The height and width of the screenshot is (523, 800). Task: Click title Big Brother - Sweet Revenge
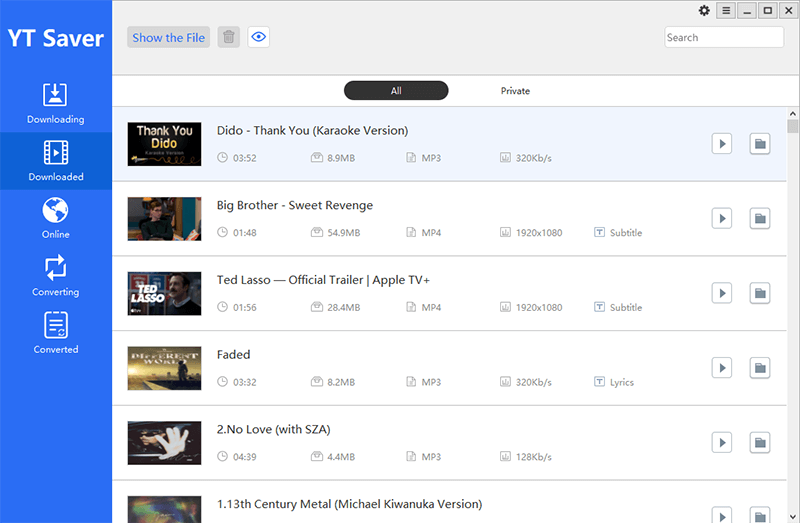pyautogui.click(x=295, y=205)
